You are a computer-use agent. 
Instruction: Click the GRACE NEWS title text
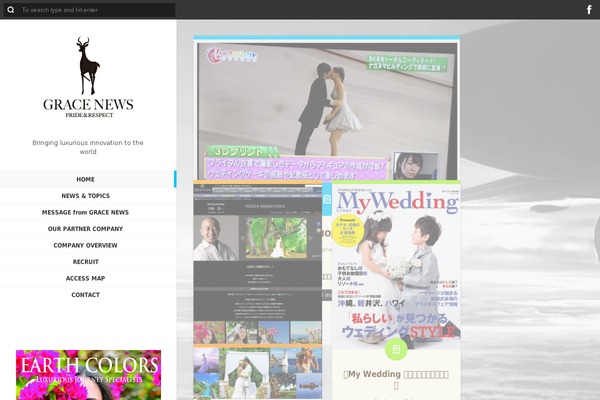click(x=88, y=104)
